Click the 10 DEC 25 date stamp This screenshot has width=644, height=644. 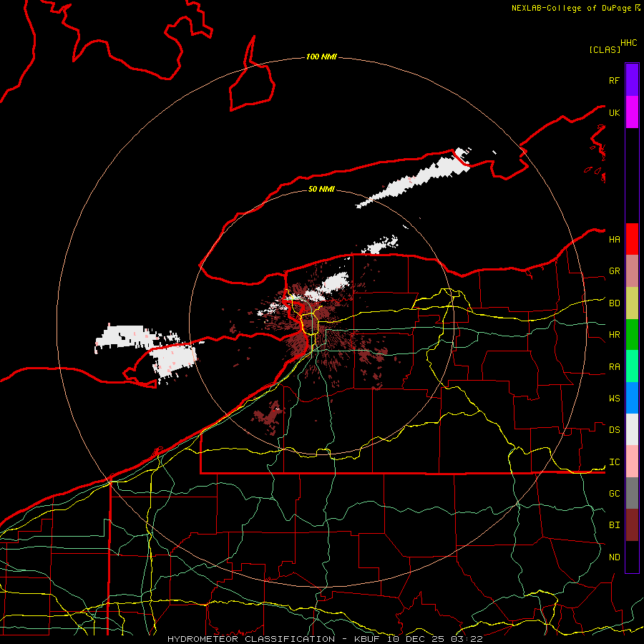tap(415, 639)
